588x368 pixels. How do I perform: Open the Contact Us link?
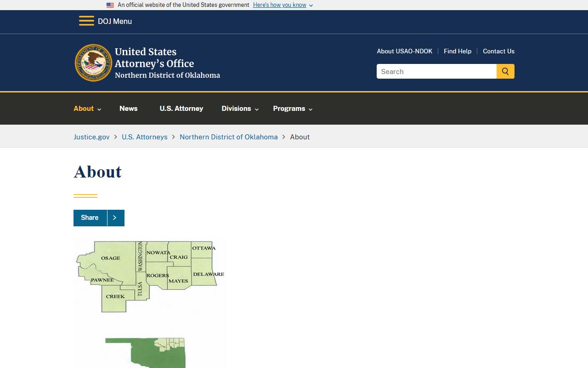[498, 51]
